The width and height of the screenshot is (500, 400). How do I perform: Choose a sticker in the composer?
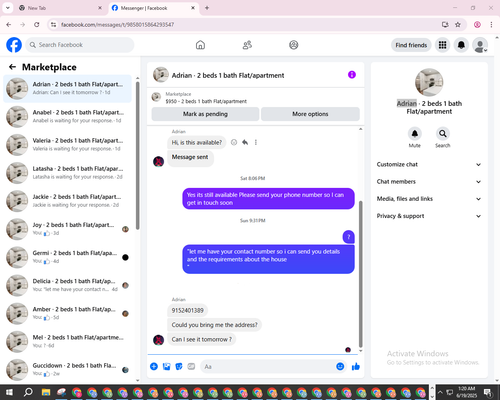click(179, 367)
